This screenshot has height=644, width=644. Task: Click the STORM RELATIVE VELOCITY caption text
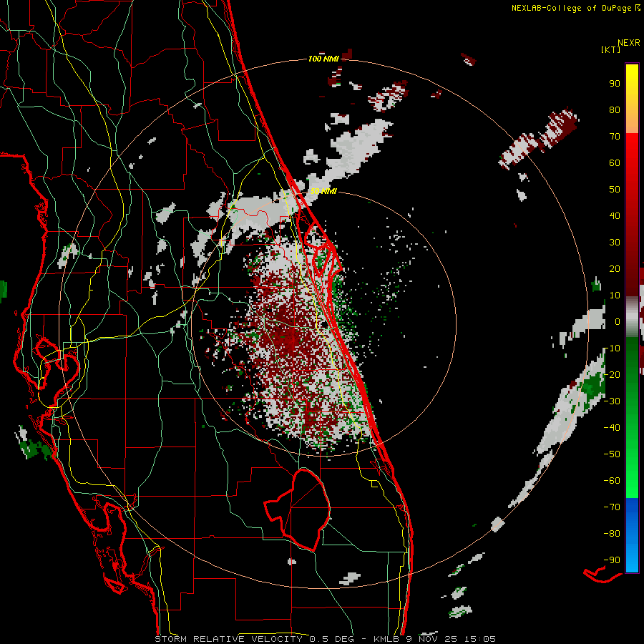(x=228, y=639)
